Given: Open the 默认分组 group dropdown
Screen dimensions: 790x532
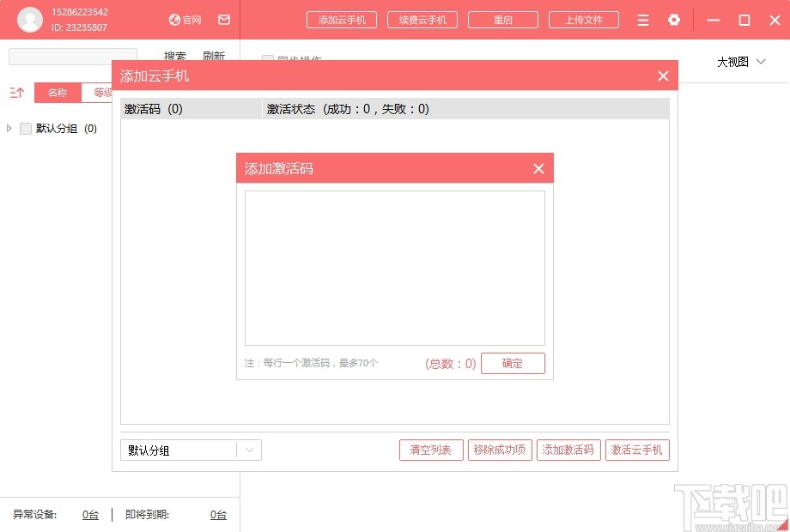Looking at the screenshot, I should [x=248, y=450].
